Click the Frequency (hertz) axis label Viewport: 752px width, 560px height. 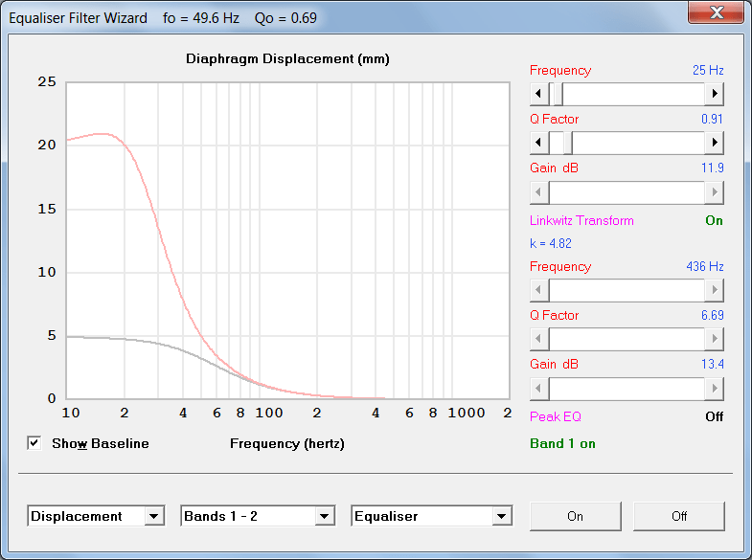click(287, 443)
